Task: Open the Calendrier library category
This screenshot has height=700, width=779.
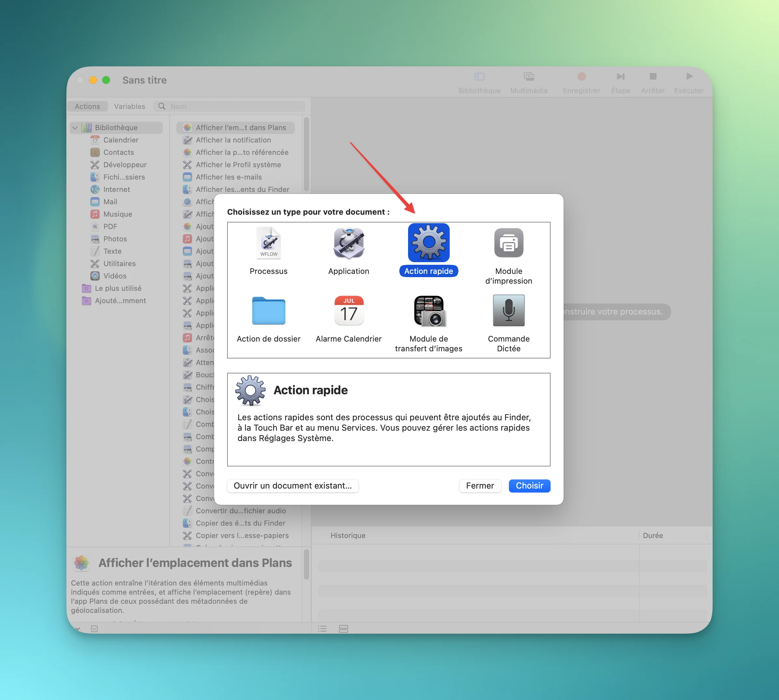Action: (x=120, y=140)
